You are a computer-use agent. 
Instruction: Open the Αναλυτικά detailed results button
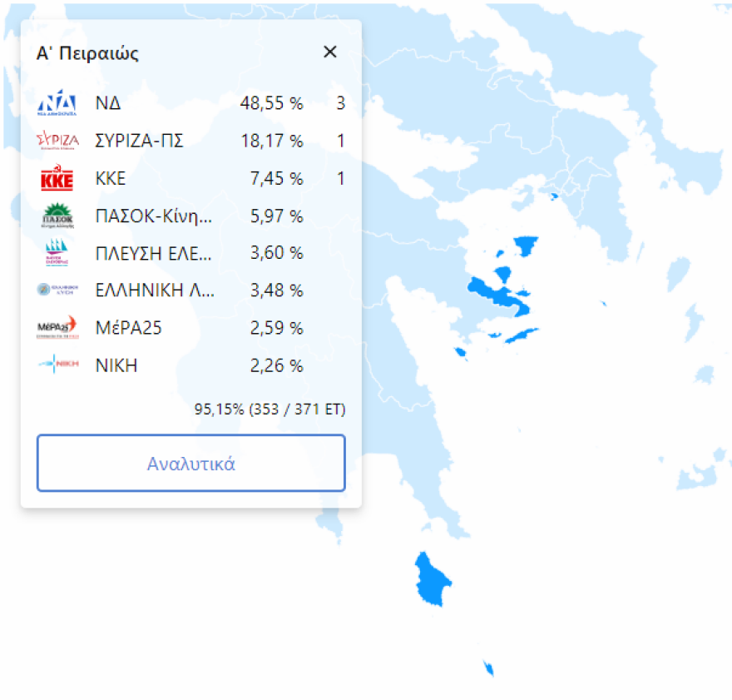pos(190,464)
